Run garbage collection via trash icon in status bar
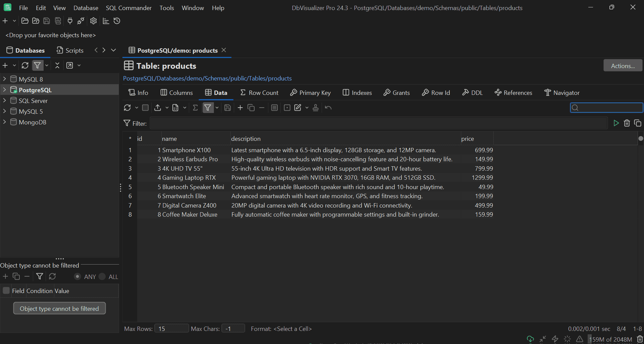This screenshot has width=644, height=344. pyautogui.click(x=639, y=339)
